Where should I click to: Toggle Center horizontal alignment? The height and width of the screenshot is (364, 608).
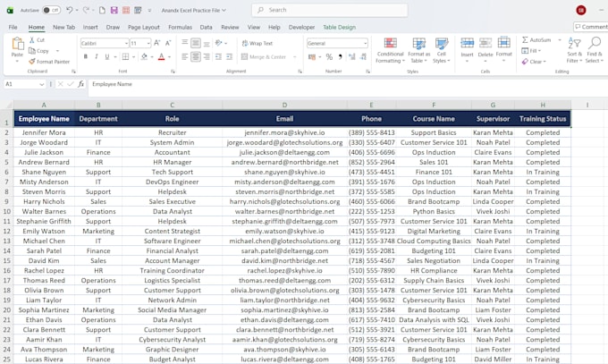(196, 57)
